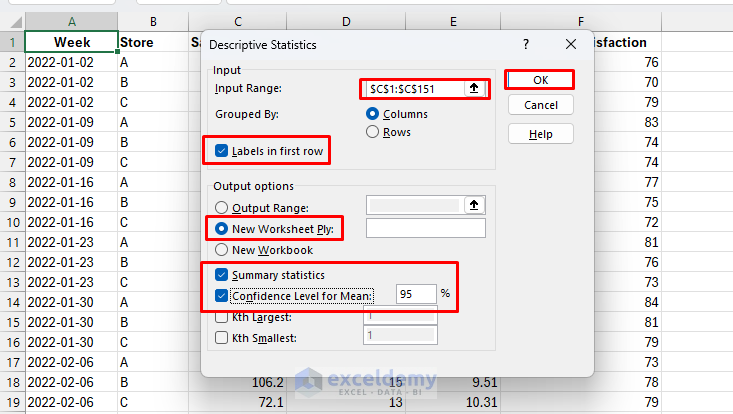The image size is (733, 414).
Task: Select column B header
Action: point(153,21)
